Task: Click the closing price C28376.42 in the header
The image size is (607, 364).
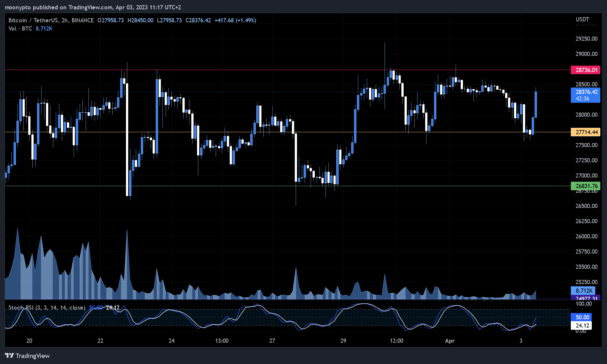Action: coord(198,20)
